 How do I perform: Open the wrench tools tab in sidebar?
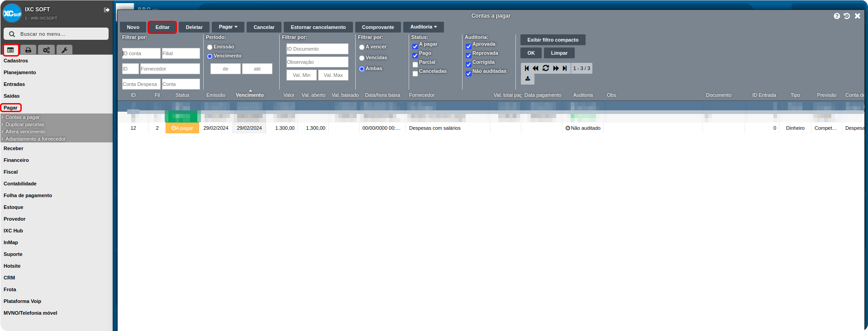pyautogui.click(x=64, y=50)
